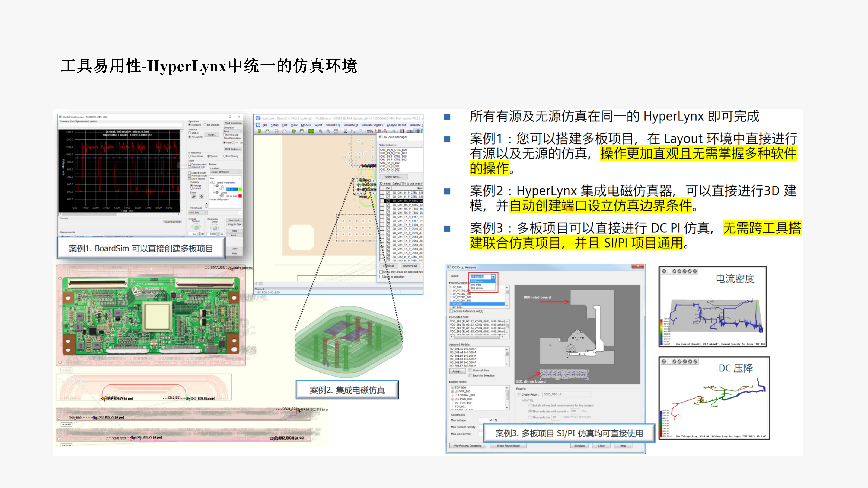
Task: Collapse Latest Waveforms tree node
Action: coord(211,182)
